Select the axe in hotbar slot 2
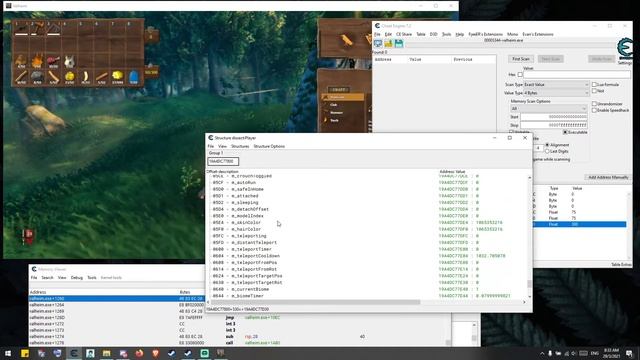Viewport: 640px width, 360px height. coord(37,28)
